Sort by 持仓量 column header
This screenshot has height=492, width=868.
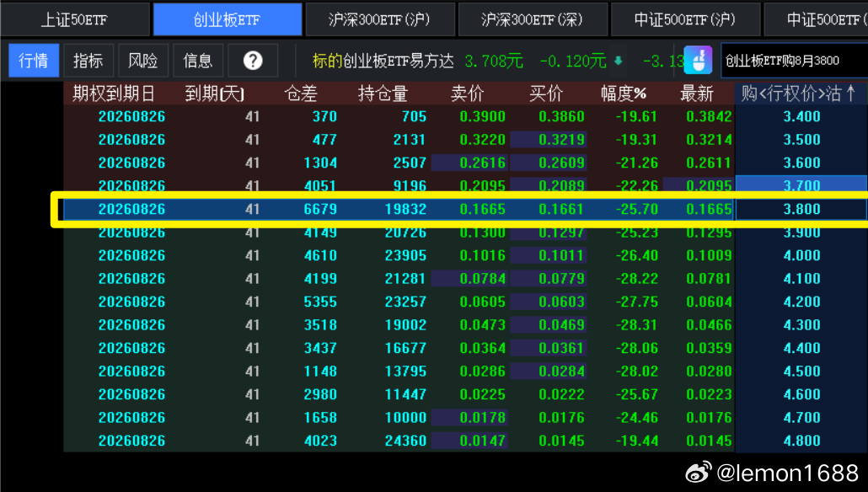pyautogui.click(x=383, y=94)
